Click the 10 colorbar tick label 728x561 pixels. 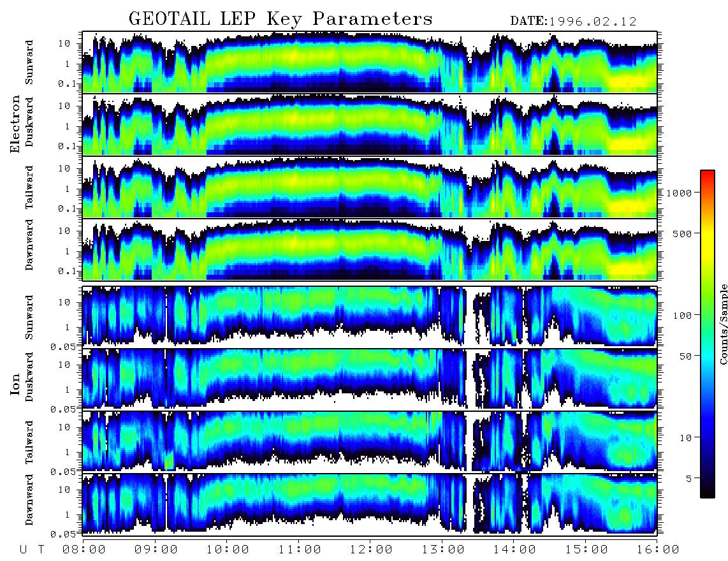pos(685,437)
